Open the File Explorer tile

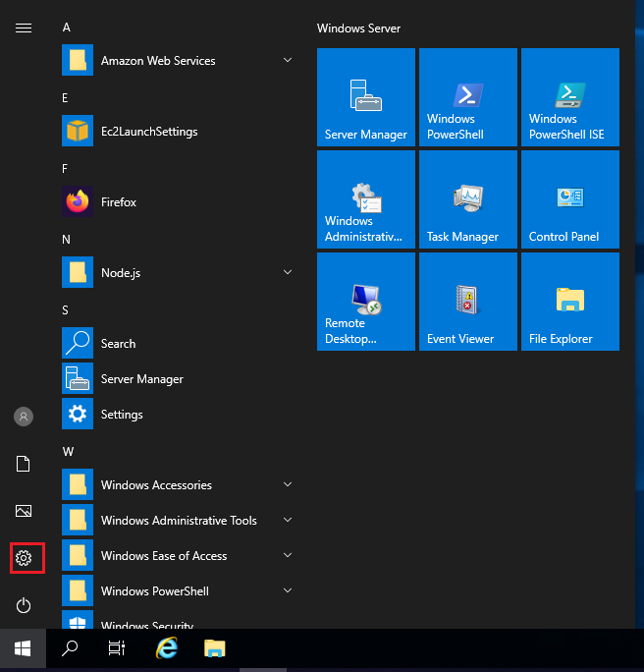point(570,302)
